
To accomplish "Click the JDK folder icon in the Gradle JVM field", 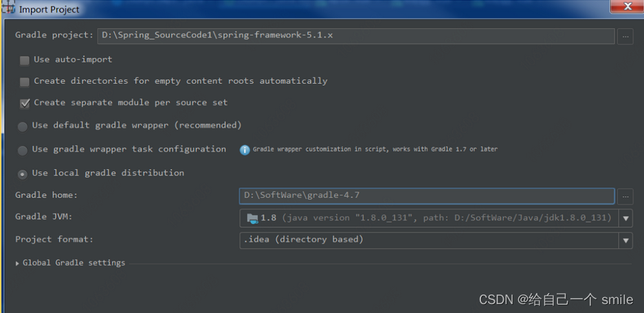I will click(252, 218).
